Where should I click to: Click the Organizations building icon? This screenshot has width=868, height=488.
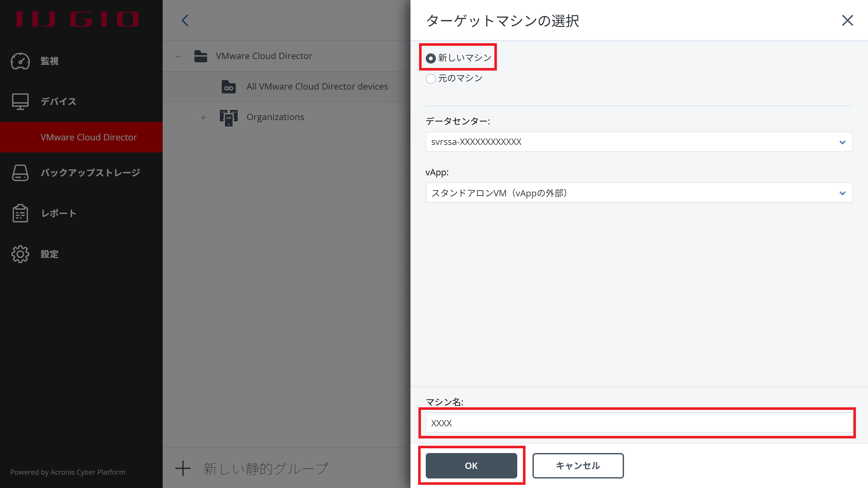(x=228, y=117)
